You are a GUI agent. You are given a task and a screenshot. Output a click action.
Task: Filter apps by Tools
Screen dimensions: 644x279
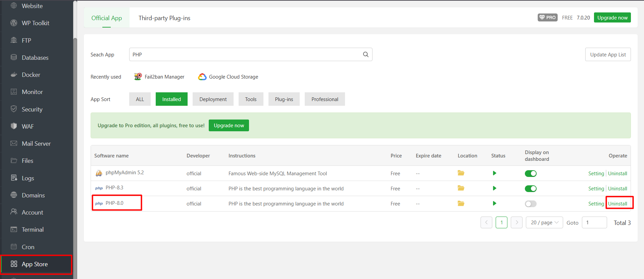pos(251,99)
